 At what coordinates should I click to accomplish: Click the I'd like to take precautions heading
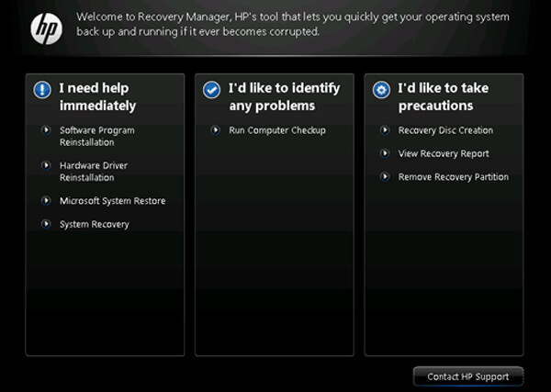coord(444,97)
